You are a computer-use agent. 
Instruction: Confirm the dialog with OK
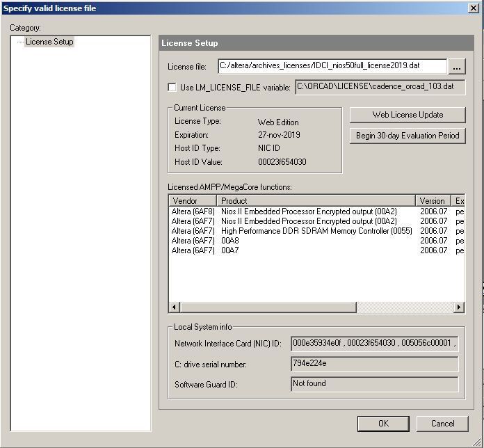[383, 423]
